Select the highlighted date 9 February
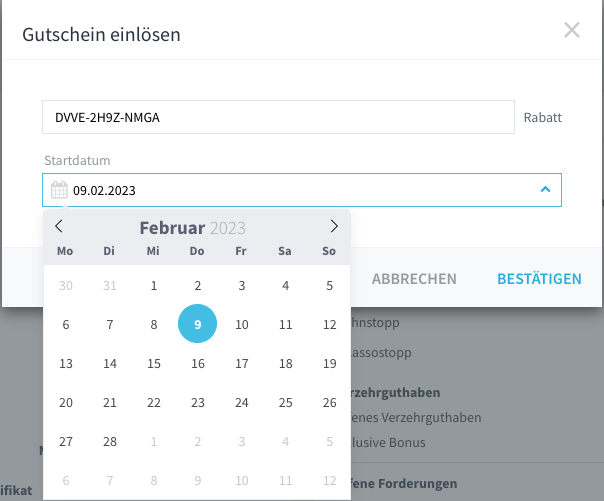 coord(198,324)
